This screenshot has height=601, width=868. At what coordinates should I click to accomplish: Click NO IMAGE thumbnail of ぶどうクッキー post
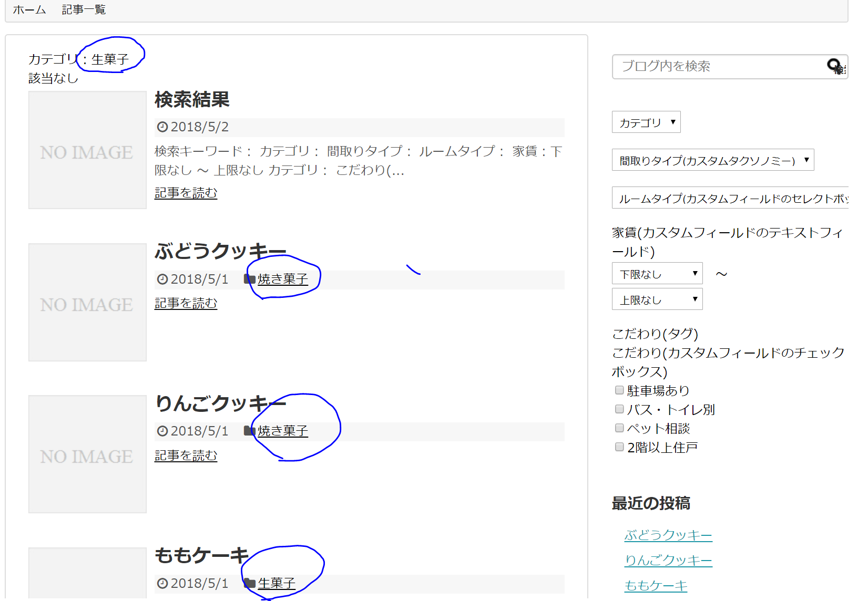click(87, 302)
